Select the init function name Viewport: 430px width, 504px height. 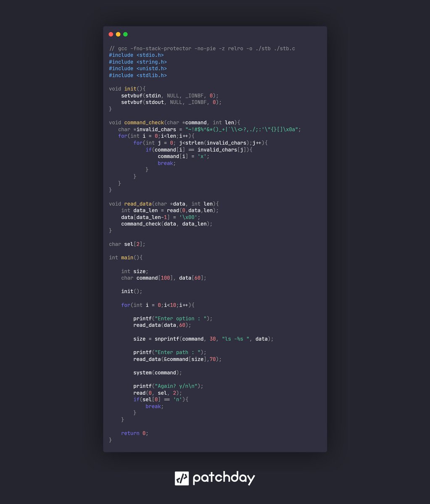[129, 89]
